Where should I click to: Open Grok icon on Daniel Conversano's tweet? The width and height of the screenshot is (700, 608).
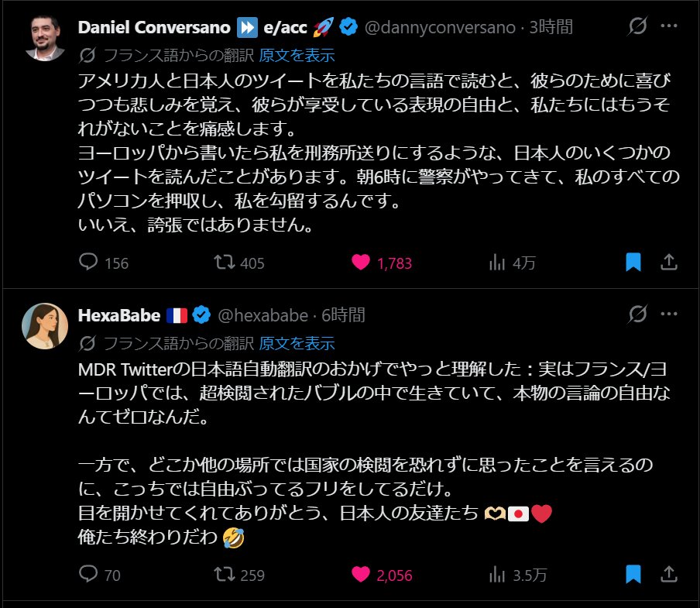pos(638,27)
